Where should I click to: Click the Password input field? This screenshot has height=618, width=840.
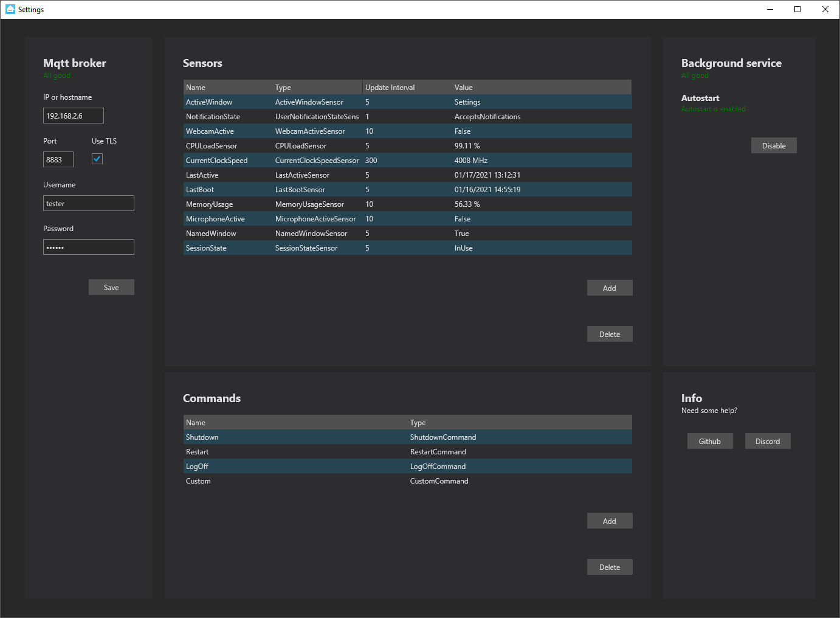[x=88, y=246]
